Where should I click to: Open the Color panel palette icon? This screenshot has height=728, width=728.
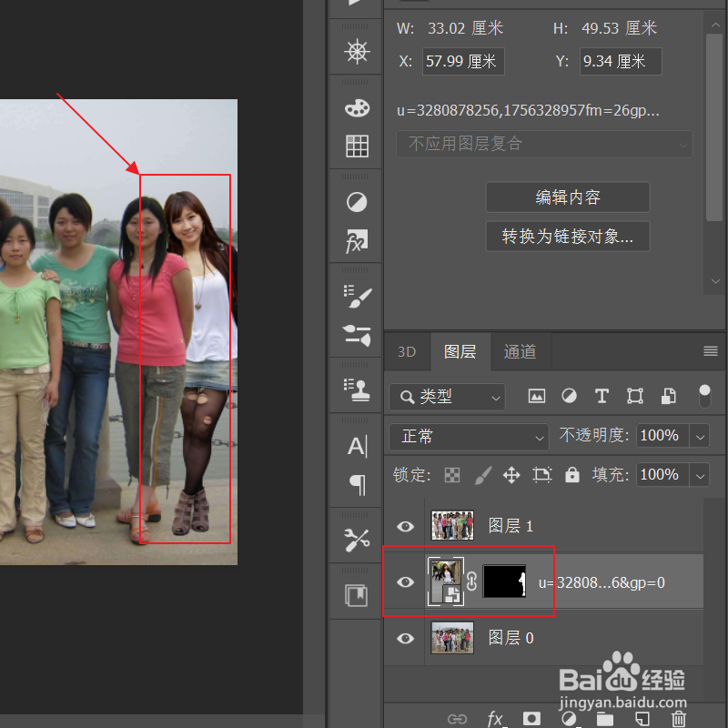[357, 108]
